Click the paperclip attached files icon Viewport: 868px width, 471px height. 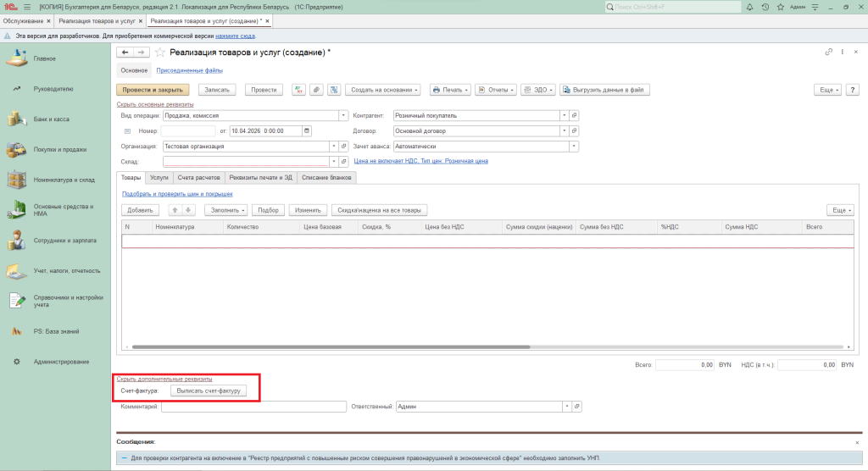click(316, 89)
